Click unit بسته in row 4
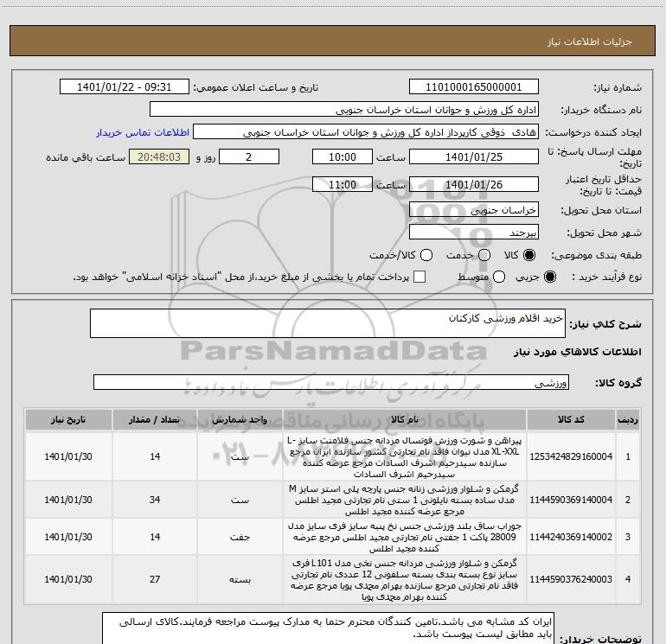The image size is (666, 644). coord(240,579)
